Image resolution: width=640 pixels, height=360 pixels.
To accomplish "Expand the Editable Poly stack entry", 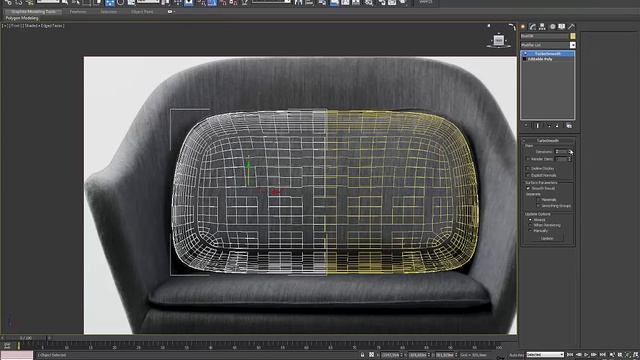I will pyautogui.click(x=525, y=59).
